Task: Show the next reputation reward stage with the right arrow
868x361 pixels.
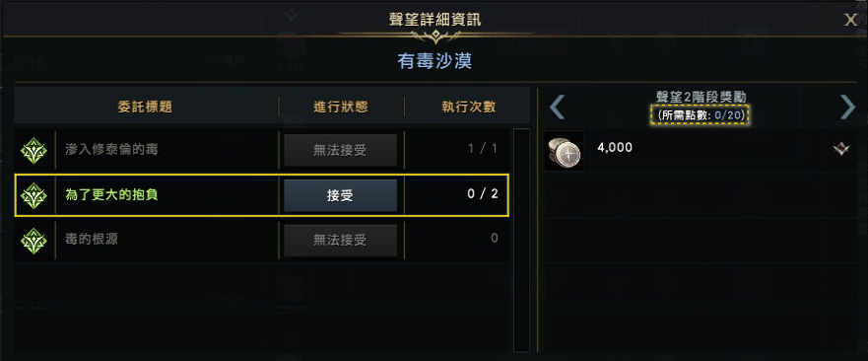Action: (x=847, y=107)
